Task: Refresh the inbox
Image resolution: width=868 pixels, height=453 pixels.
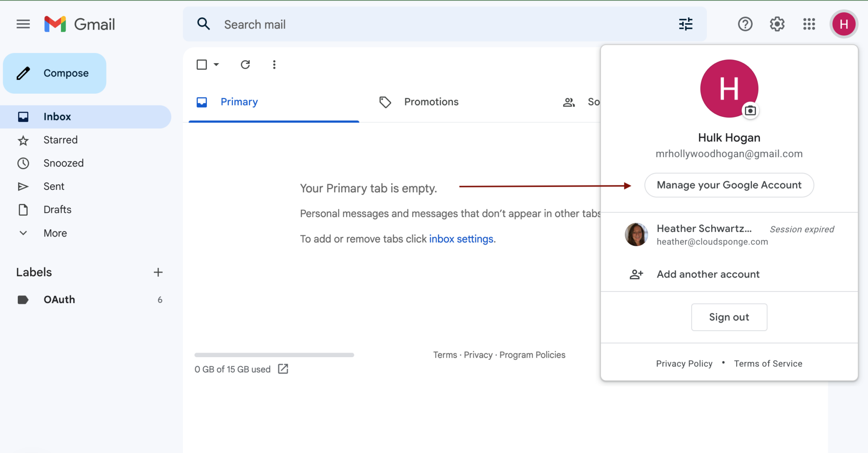Action: click(246, 64)
